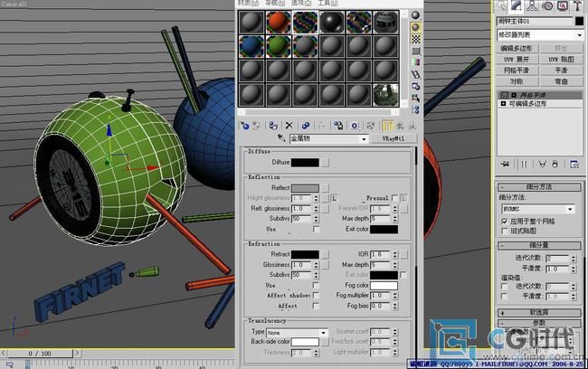Expand the 软选择 rollout
The height and width of the screenshot is (369, 588).
click(539, 312)
